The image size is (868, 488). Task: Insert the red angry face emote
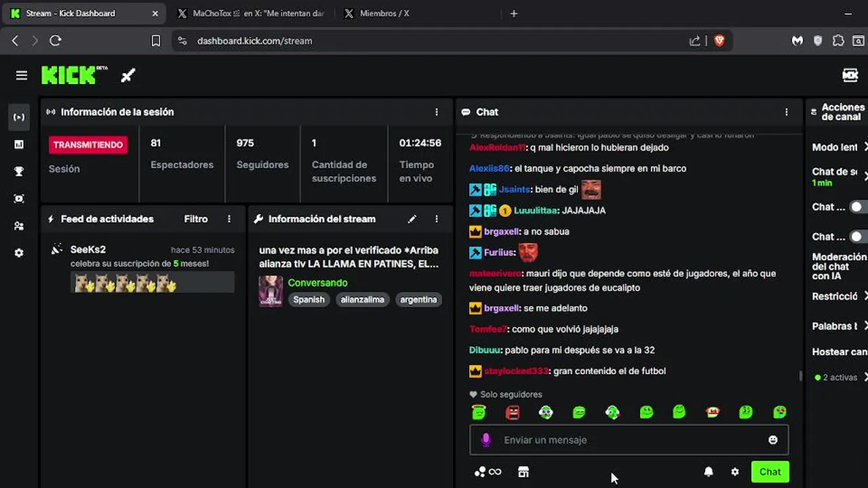point(512,411)
